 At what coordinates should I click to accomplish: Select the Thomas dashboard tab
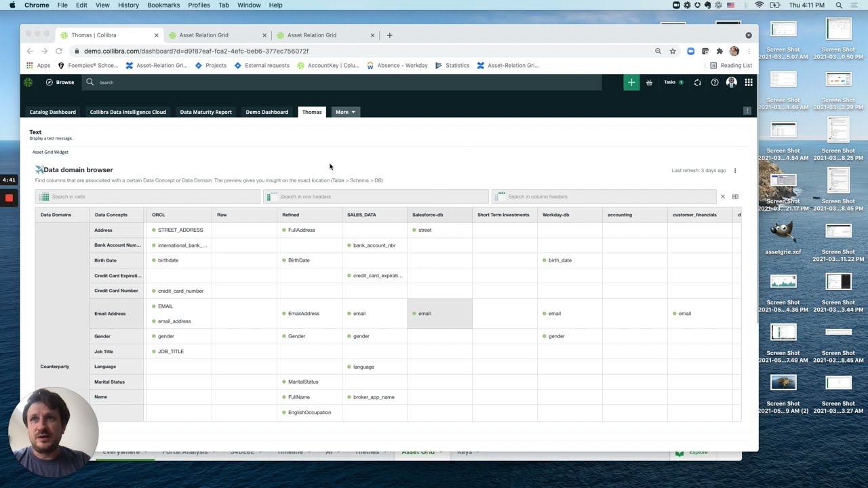312,112
